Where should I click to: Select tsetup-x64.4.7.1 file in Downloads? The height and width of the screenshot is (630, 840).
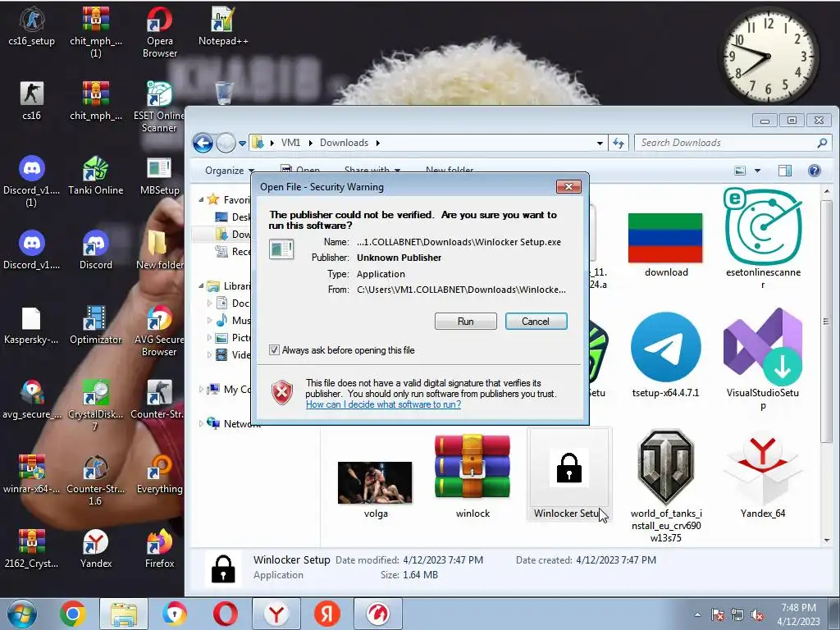point(666,354)
